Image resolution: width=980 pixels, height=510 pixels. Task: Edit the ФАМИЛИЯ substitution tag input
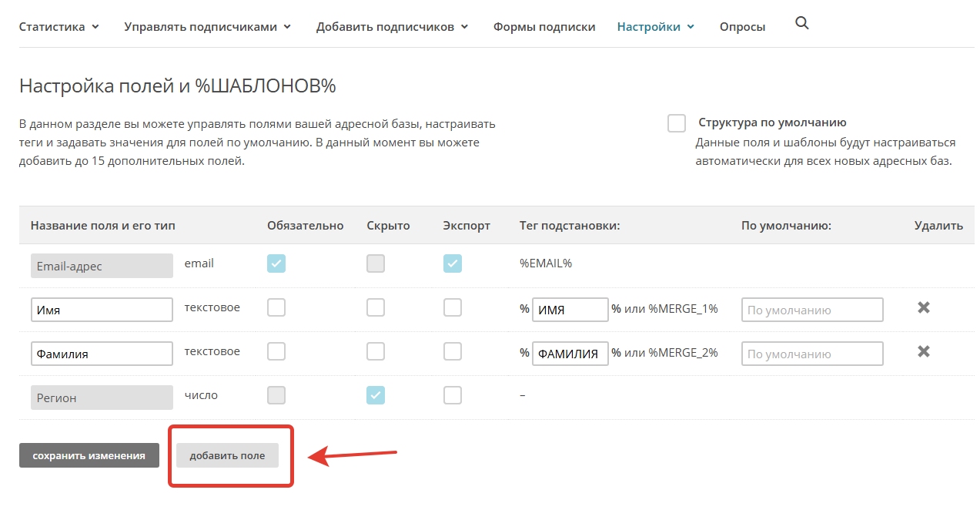point(570,354)
